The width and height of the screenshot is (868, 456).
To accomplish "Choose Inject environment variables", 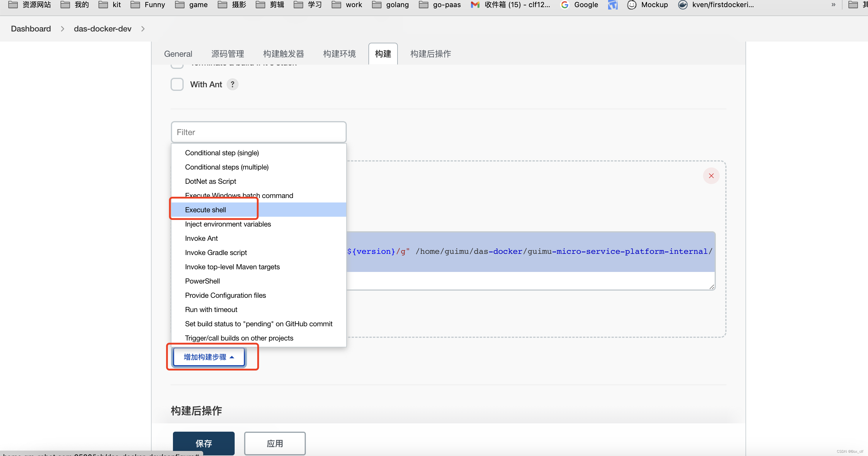I will 258,224.
